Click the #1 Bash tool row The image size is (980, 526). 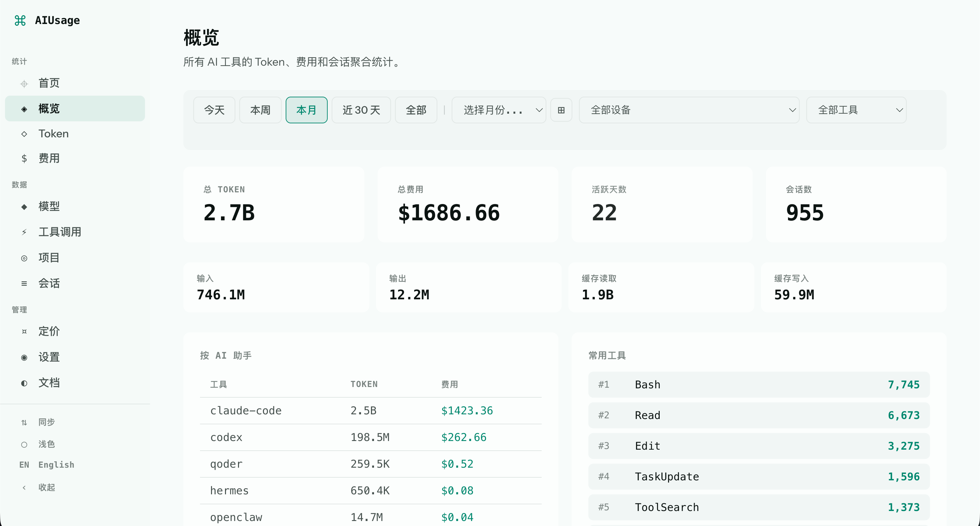(759, 385)
